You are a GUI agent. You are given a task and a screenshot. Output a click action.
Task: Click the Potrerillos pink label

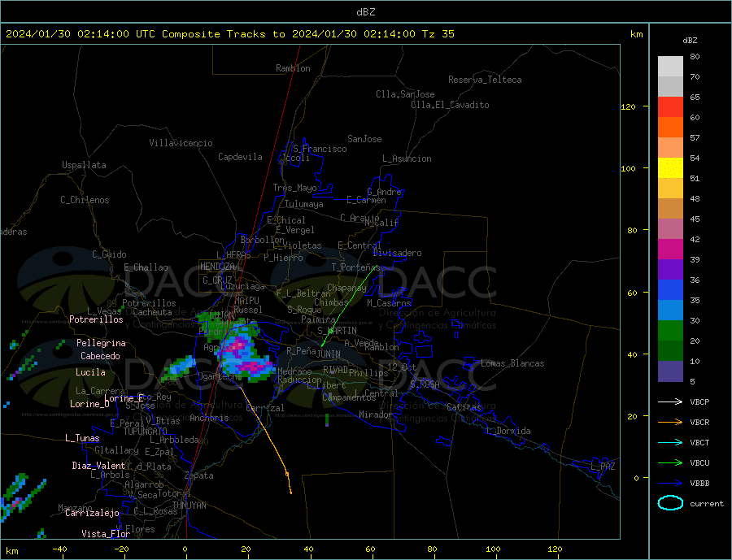pyautogui.click(x=96, y=319)
